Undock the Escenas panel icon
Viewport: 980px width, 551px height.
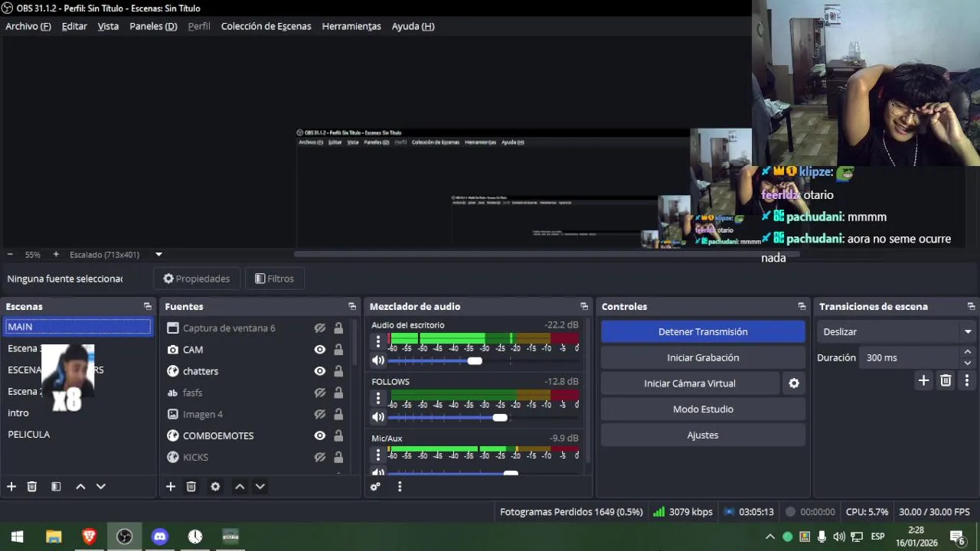tap(147, 306)
